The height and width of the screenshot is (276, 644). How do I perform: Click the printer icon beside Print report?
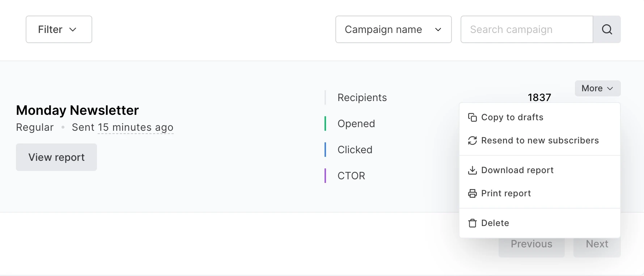(472, 193)
